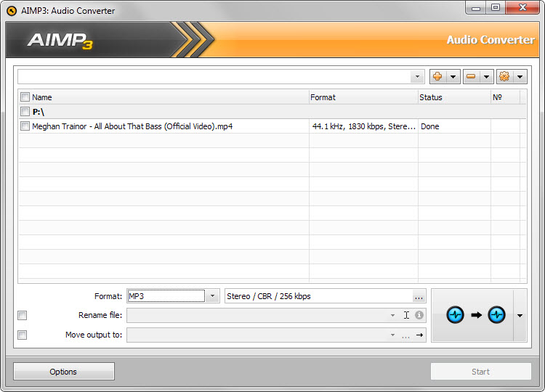This screenshot has width=545, height=392.
Task: Click the Done status cell
Action: coord(454,126)
